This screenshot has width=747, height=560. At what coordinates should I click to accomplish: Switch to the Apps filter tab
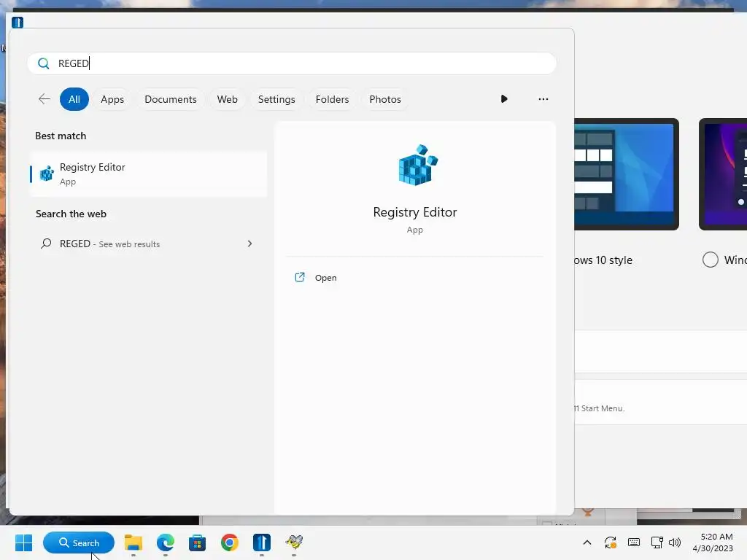pyautogui.click(x=112, y=99)
